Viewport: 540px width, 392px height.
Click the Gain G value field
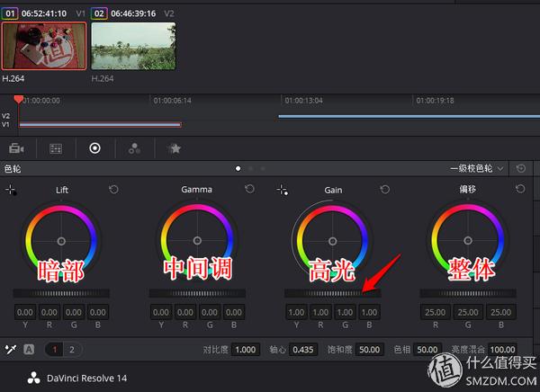[345, 312]
